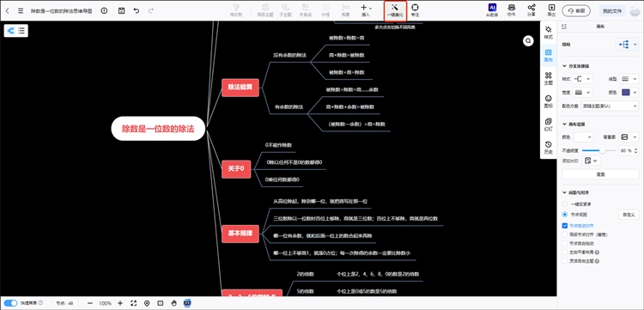Collapse the 画布背景 section
Viewport: 644px width, 310px height.
click(x=564, y=124)
